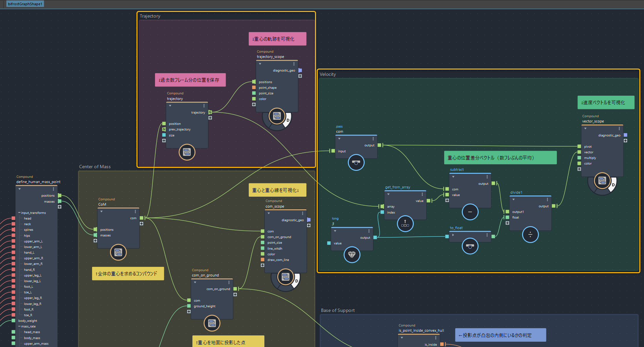Click the to_float node conversion icon
The height and width of the screenshot is (347, 644).
point(470,246)
